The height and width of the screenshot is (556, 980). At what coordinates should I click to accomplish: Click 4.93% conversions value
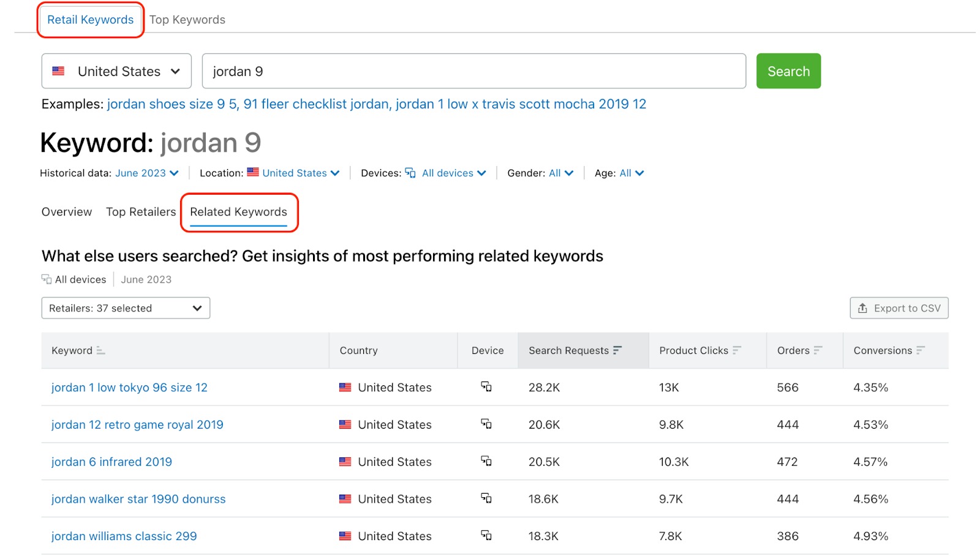click(x=870, y=536)
